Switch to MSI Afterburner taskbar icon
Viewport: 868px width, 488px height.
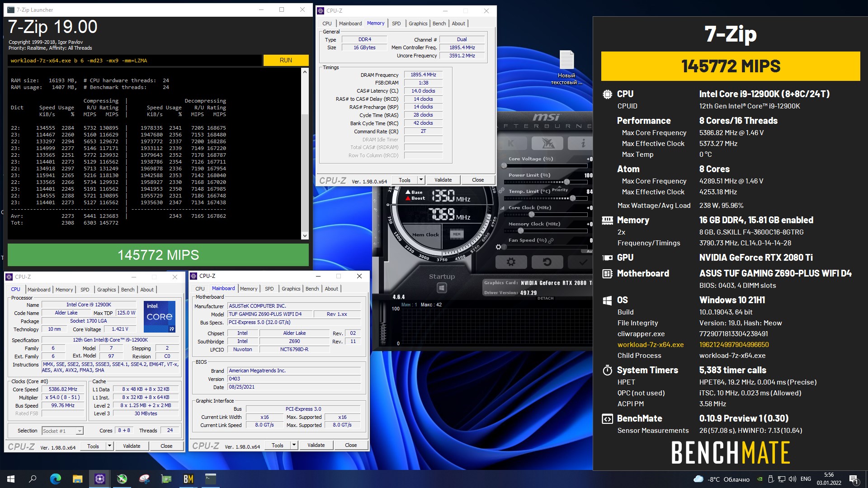122,479
